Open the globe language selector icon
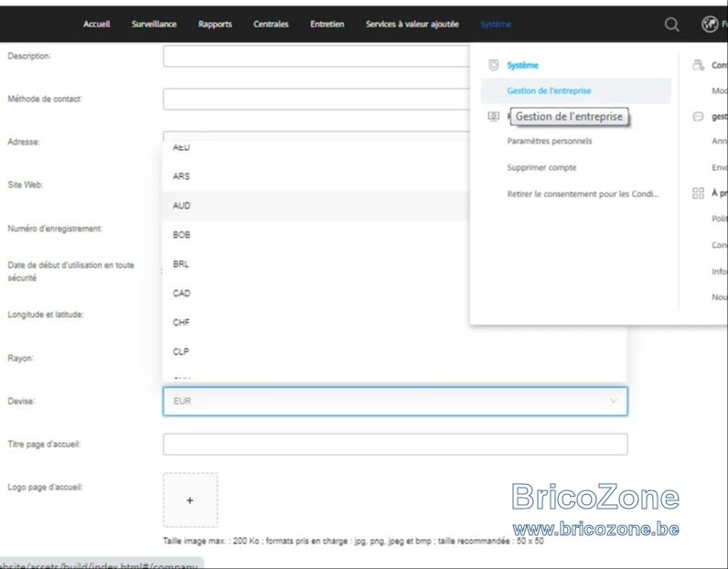The width and height of the screenshot is (728, 569). tap(710, 24)
